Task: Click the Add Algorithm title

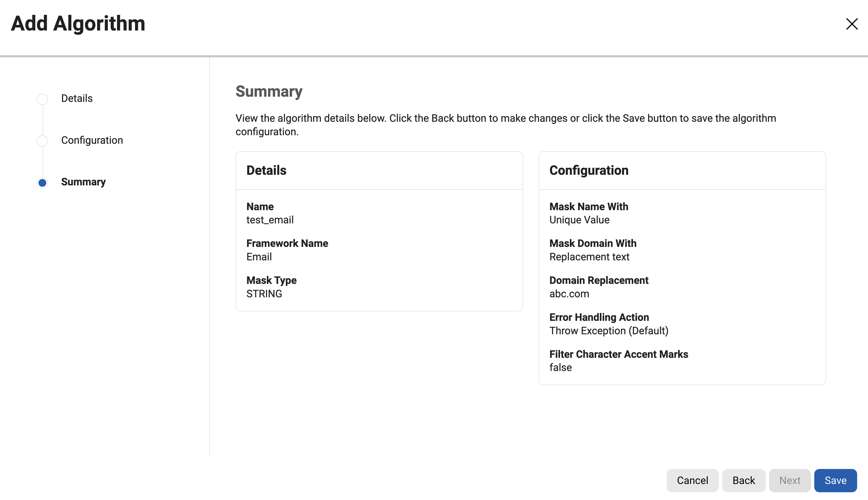Action: coord(78,24)
